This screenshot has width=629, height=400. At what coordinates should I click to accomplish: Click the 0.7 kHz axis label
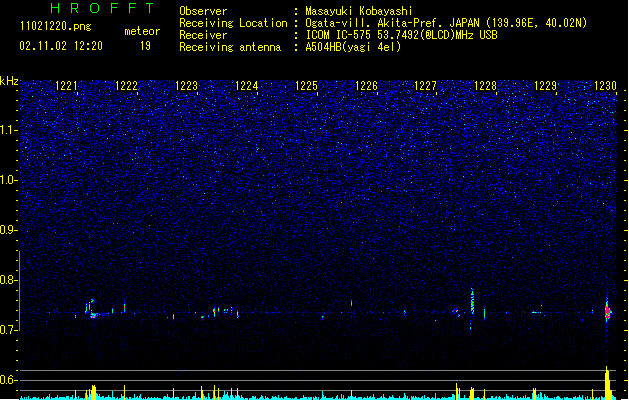[x=8, y=330]
